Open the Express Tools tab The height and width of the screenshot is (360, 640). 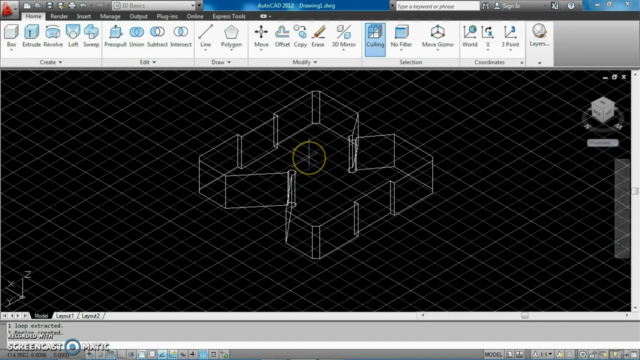(229, 16)
